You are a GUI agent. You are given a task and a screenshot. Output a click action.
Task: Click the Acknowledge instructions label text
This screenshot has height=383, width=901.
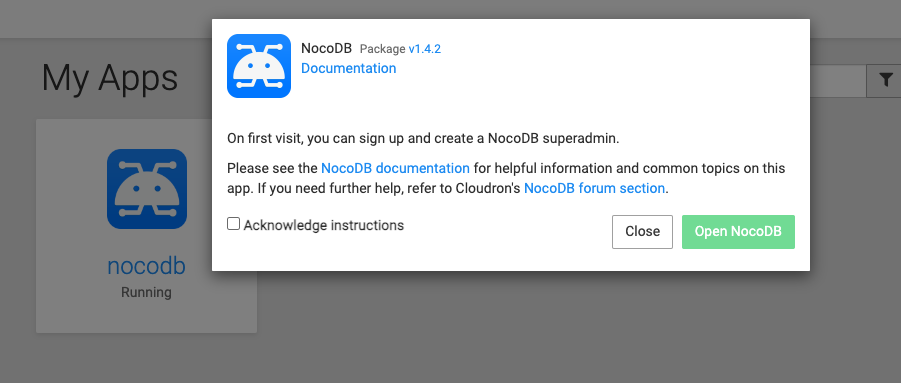click(x=324, y=225)
